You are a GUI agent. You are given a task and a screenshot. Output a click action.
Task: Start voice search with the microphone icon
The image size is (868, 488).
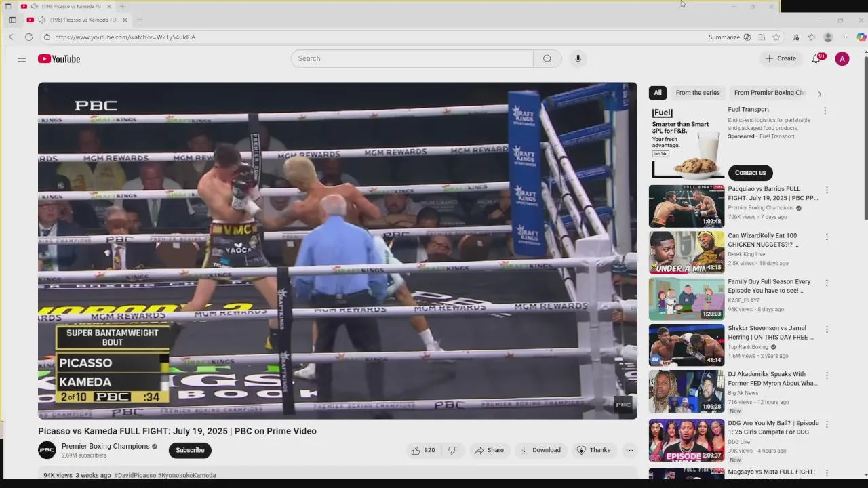pyautogui.click(x=578, y=58)
